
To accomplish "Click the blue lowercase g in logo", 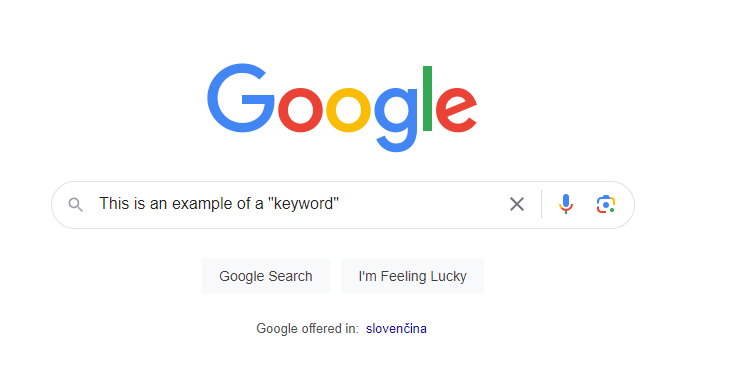I will click(x=396, y=119).
